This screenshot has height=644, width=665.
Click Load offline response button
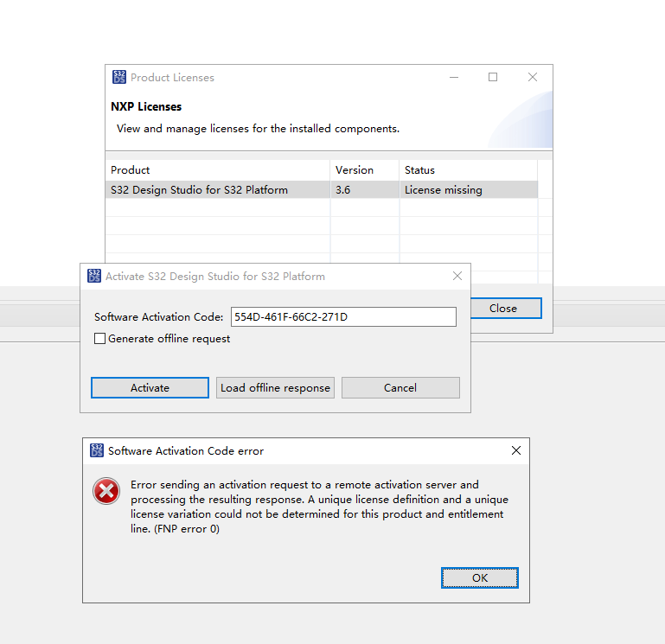(x=275, y=387)
